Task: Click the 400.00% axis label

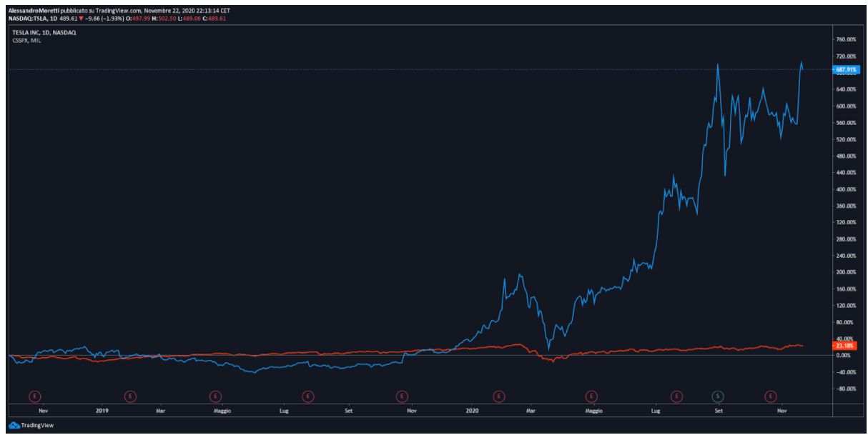Action: click(847, 189)
